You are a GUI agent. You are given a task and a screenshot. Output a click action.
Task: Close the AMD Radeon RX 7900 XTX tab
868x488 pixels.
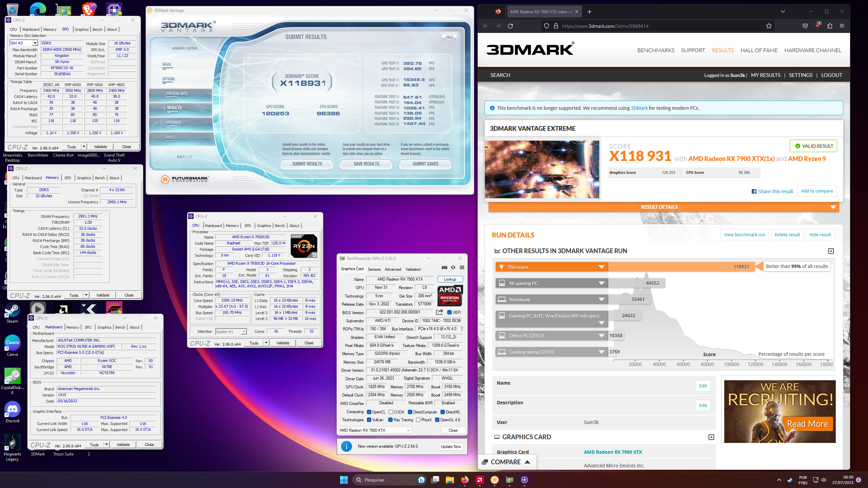(577, 12)
